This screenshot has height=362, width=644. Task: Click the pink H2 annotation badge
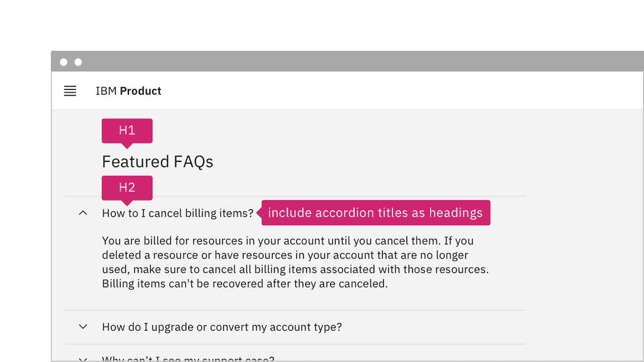coord(127,188)
